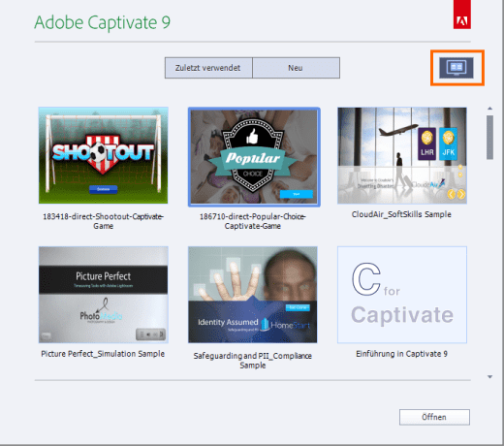This screenshot has width=504, height=446.
Task: Click the Einführung in Captivate 9 label
Action: (401, 354)
